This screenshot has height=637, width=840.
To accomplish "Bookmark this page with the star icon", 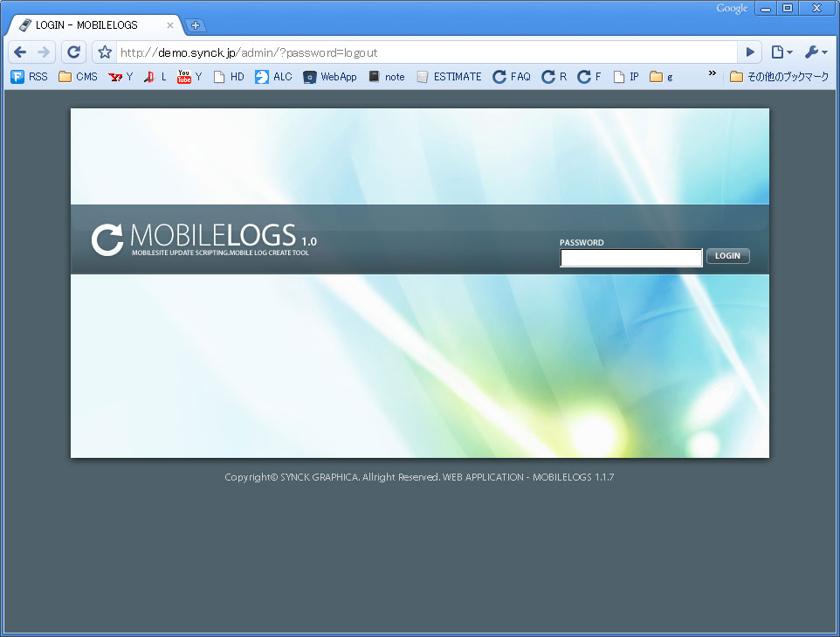I will (105, 52).
